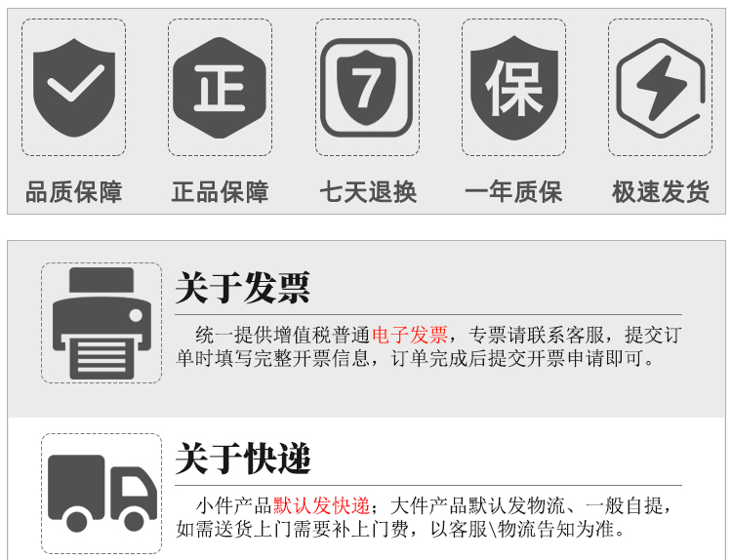Select the 一年质保 label
732x560 pixels.
(x=513, y=192)
